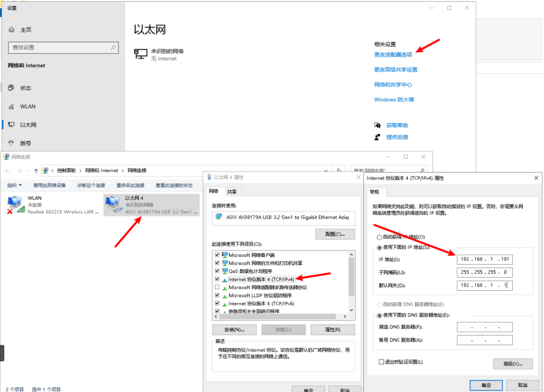This screenshot has width=544, height=392.
Task: Go back in 网络连接 window
Action: click(x=8, y=170)
